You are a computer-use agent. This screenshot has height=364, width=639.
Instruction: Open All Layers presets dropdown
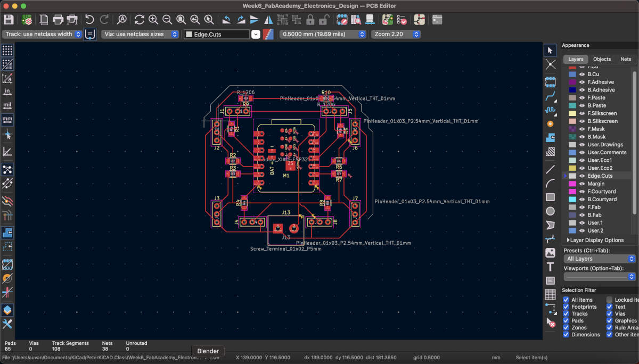point(600,259)
